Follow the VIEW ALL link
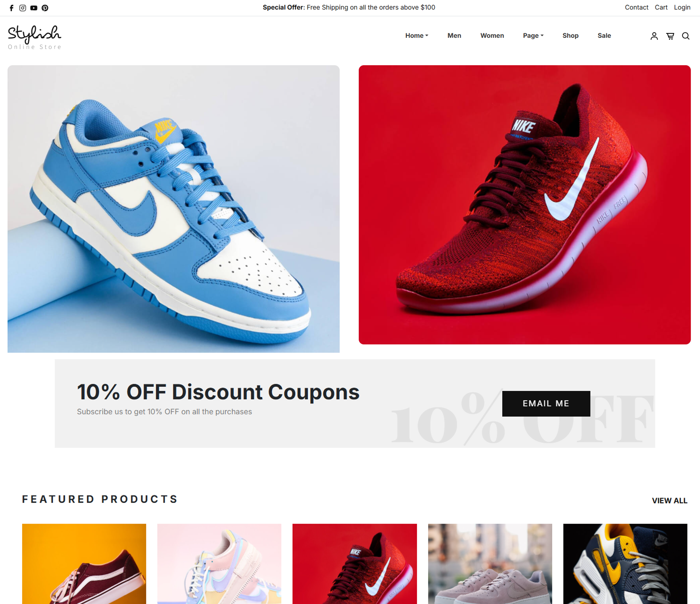700x604 pixels. (x=669, y=500)
